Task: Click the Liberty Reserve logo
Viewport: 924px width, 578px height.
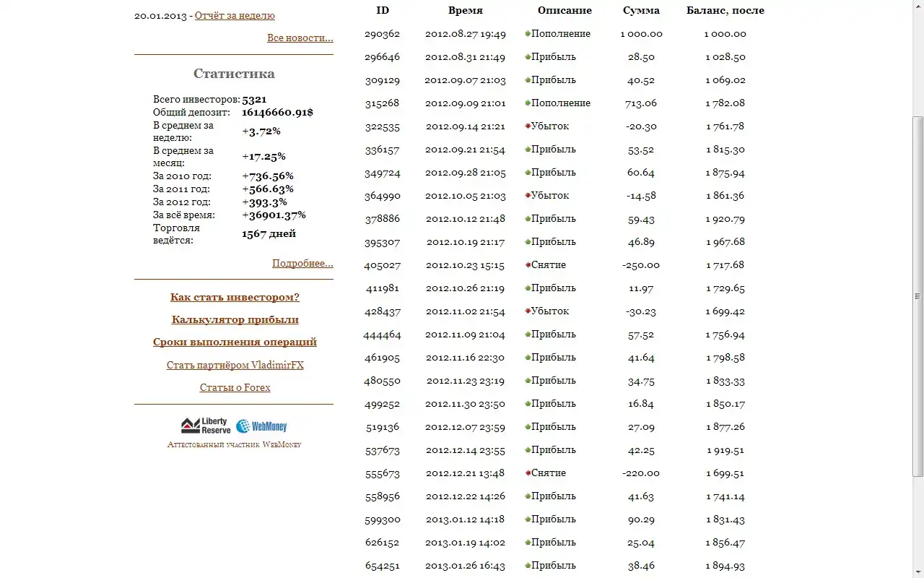Action: pos(205,426)
